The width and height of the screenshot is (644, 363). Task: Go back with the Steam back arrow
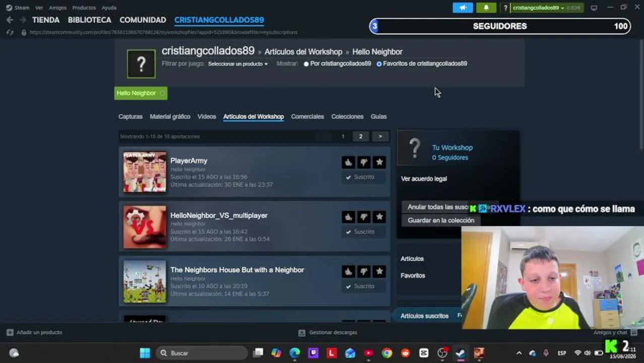(x=10, y=20)
